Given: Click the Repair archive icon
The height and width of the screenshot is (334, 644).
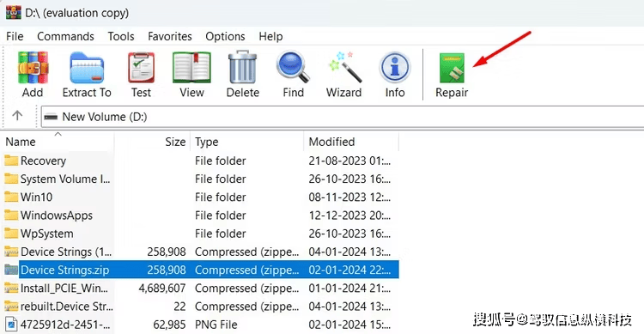Looking at the screenshot, I should [x=452, y=68].
